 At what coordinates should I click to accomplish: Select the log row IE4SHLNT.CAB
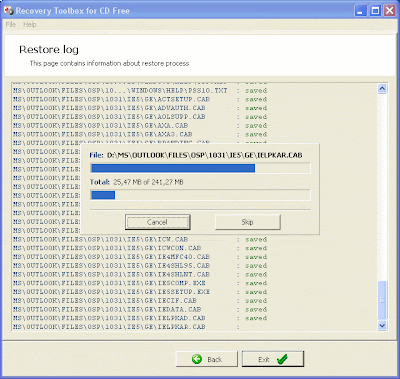click(x=140, y=274)
